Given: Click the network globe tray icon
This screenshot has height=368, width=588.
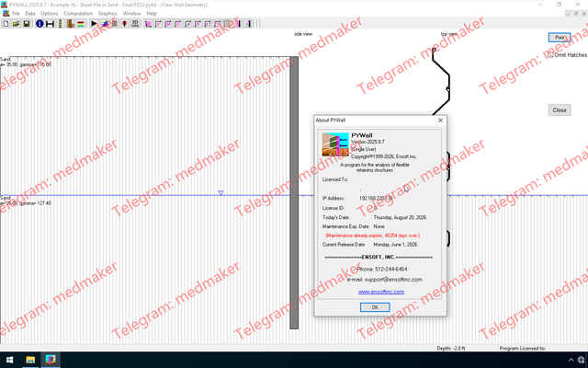Looking at the screenshot, I should [x=582, y=361].
